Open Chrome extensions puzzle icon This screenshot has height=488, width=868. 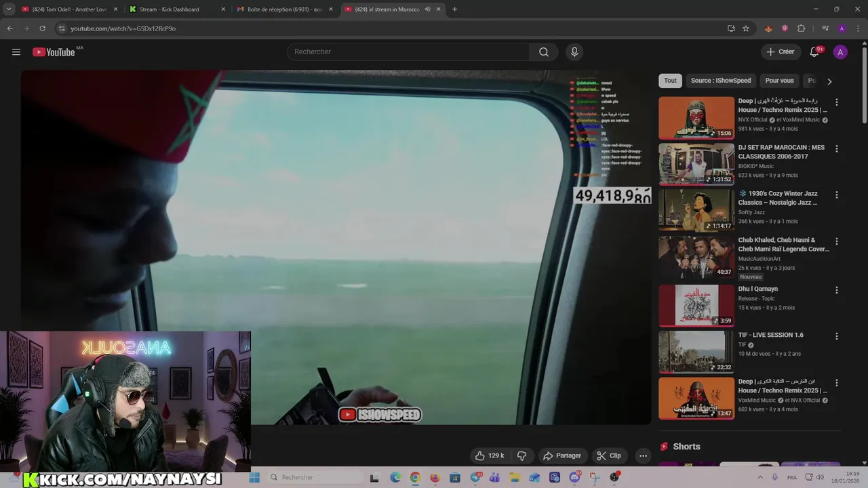pyautogui.click(x=801, y=28)
